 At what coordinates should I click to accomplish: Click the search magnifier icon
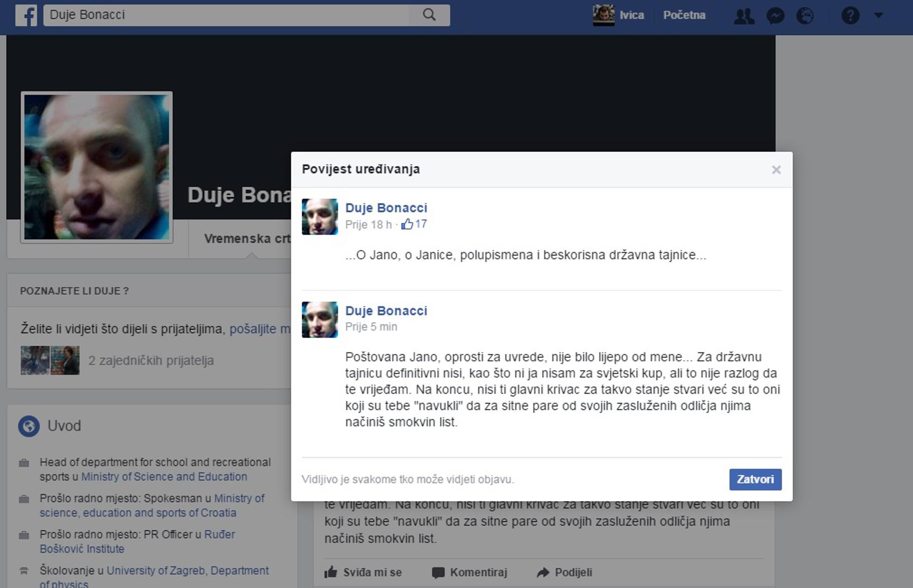[x=429, y=15]
